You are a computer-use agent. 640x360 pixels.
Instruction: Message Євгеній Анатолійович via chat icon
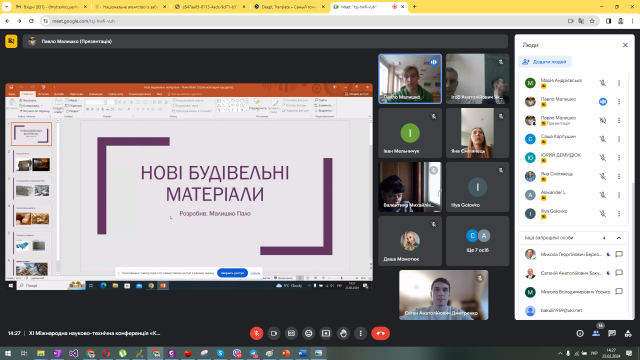click(x=619, y=273)
